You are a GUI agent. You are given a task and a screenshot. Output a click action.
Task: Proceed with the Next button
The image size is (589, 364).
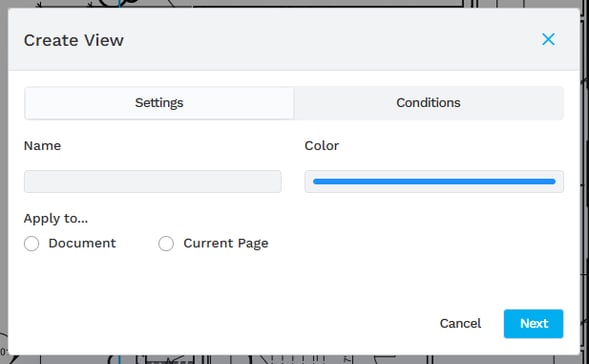pyautogui.click(x=533, y=323)
